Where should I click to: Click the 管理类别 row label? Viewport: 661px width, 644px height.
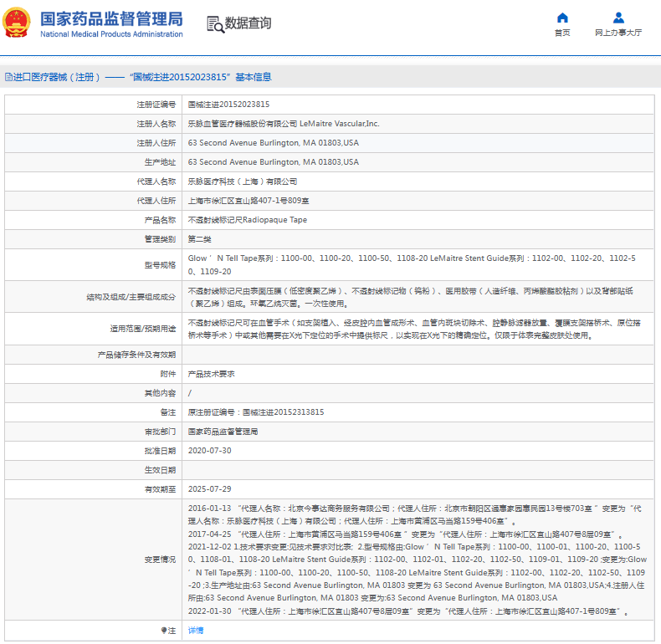(160, 239)
